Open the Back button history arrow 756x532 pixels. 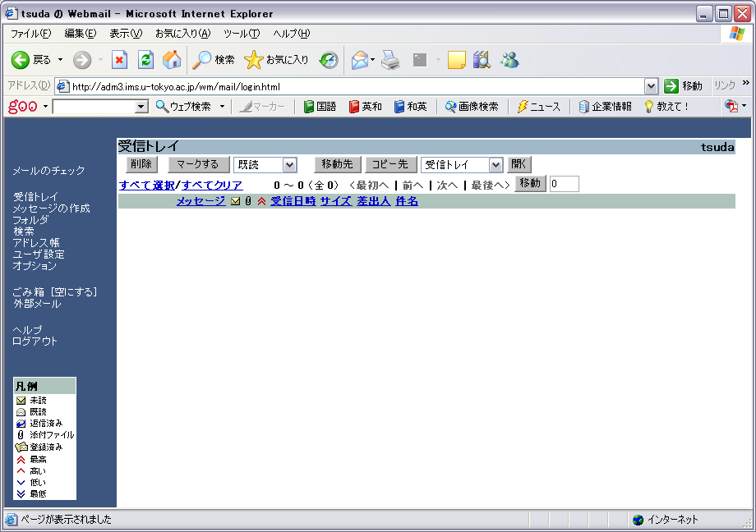point(60,60)
